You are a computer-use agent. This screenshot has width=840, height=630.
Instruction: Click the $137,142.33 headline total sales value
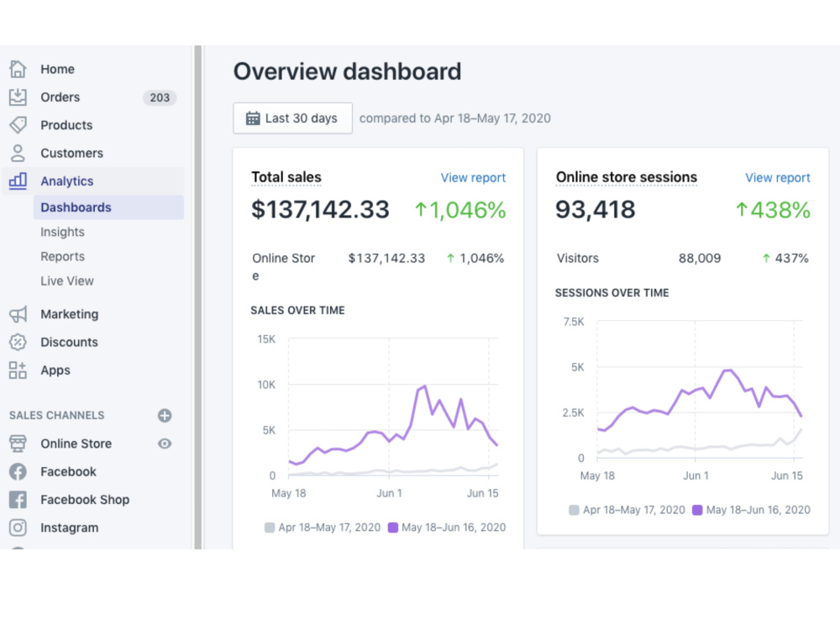[320, 209]
